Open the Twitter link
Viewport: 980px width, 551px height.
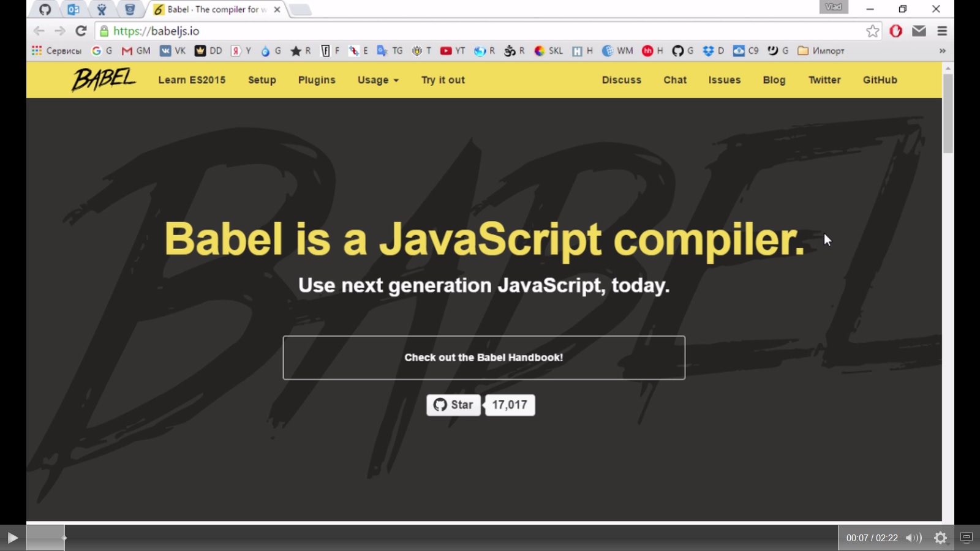pos(824,80)
